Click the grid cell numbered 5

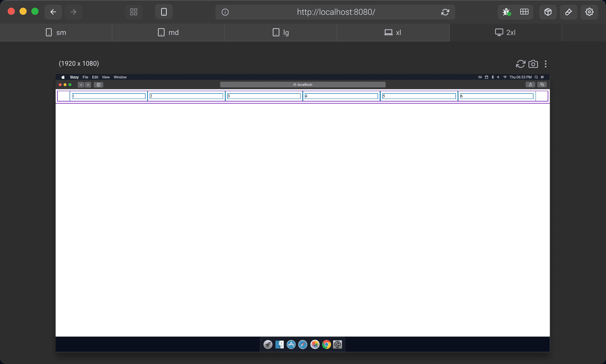[x=419, y=96]
